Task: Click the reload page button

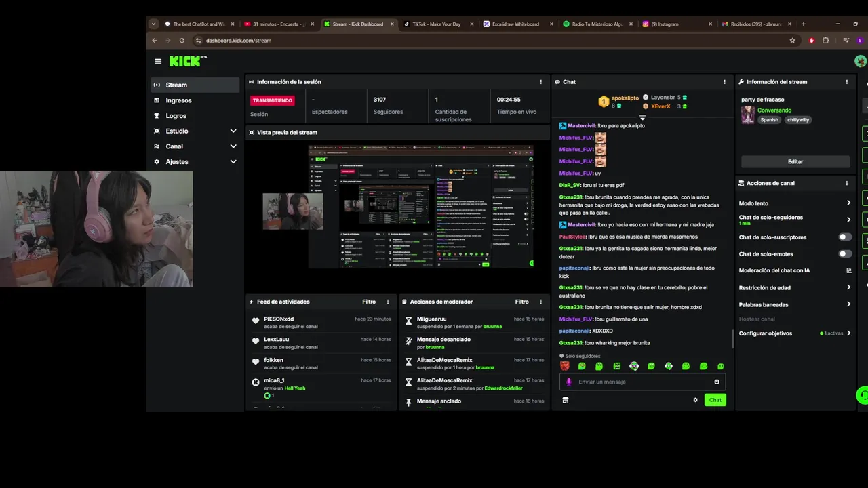Action: [182, 40]
